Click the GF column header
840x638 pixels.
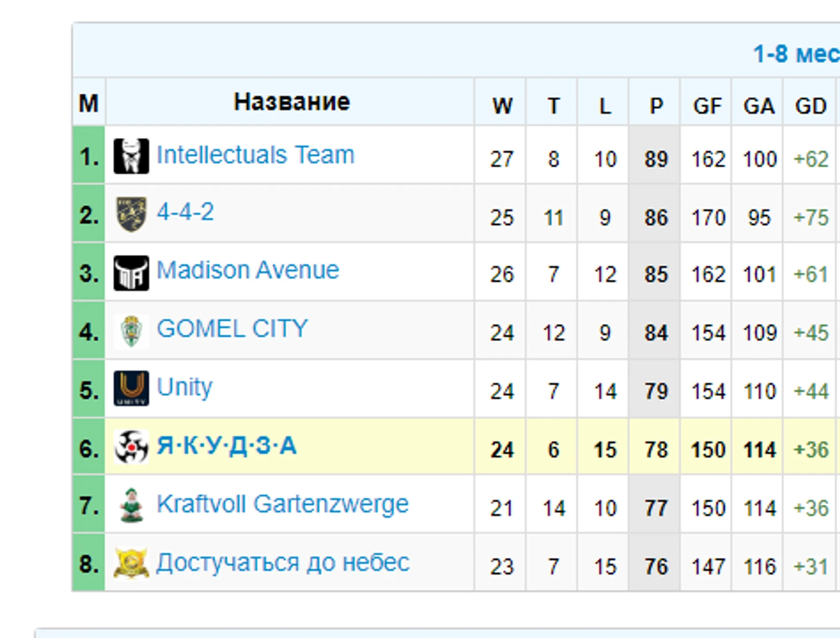click(x=707, y=106)
